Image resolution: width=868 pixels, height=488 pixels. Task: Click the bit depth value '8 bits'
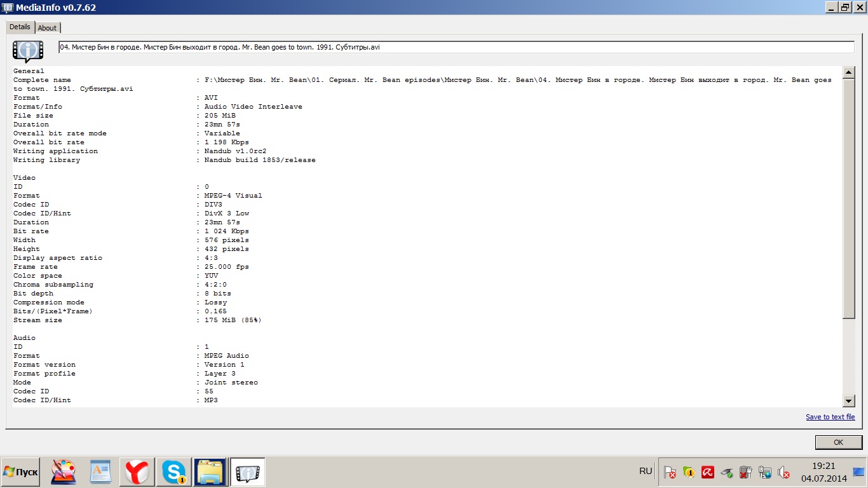[x=218, y=294]
